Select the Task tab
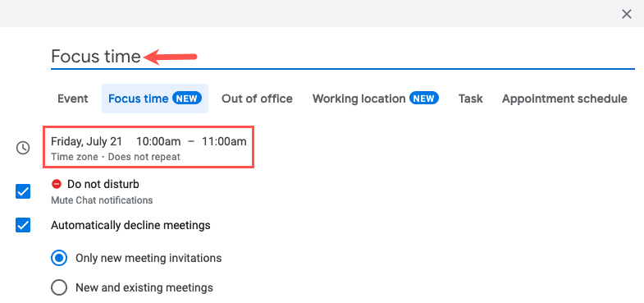644x303 pixels. point(471,99)
